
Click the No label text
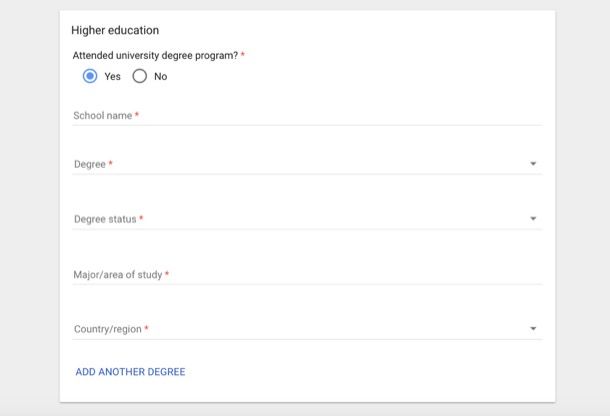(161, 76)
